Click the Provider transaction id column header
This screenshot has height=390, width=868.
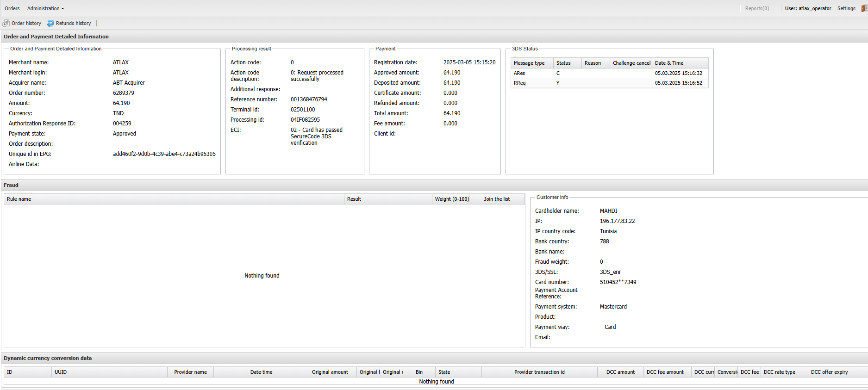[x=539, y=372]
